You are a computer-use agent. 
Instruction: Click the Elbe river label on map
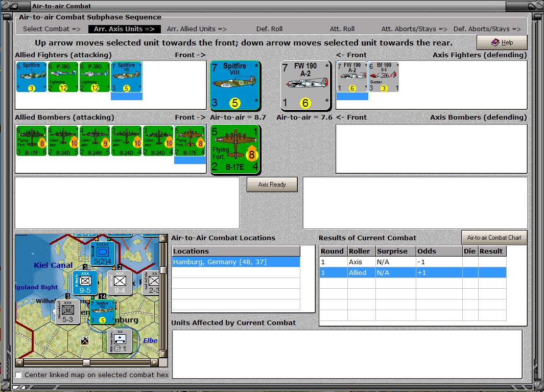[x=150, y=340]
